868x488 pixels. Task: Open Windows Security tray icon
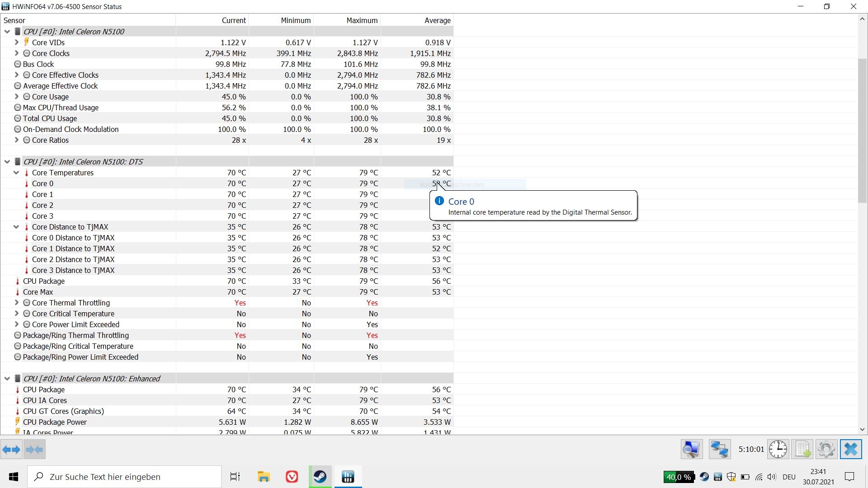coord(731,477)
